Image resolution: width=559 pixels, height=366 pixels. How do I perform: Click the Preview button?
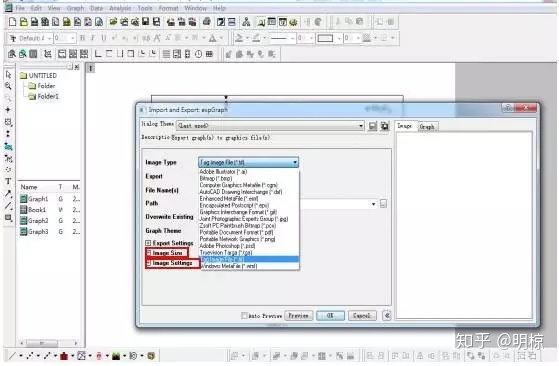(x=299, y=315)
